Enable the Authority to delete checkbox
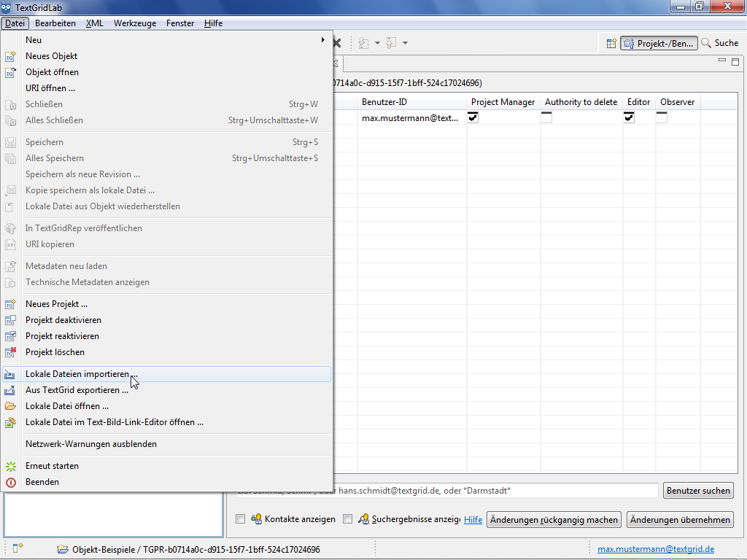 [546, 117]
